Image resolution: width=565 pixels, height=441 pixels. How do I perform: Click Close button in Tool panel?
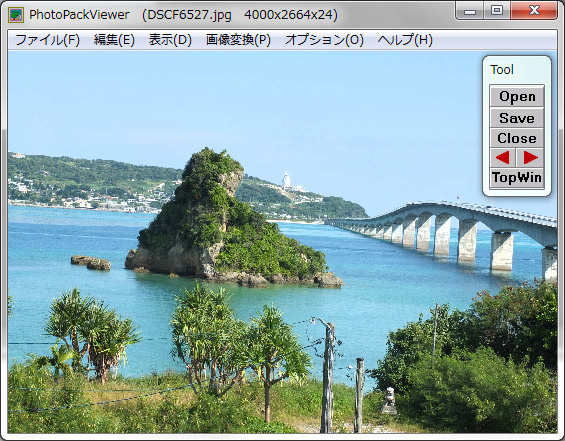pos(517,138)
